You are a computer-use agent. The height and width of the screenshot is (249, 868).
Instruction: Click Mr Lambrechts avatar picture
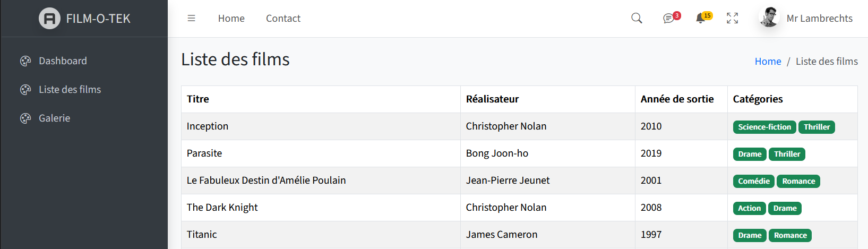[769, 18]
